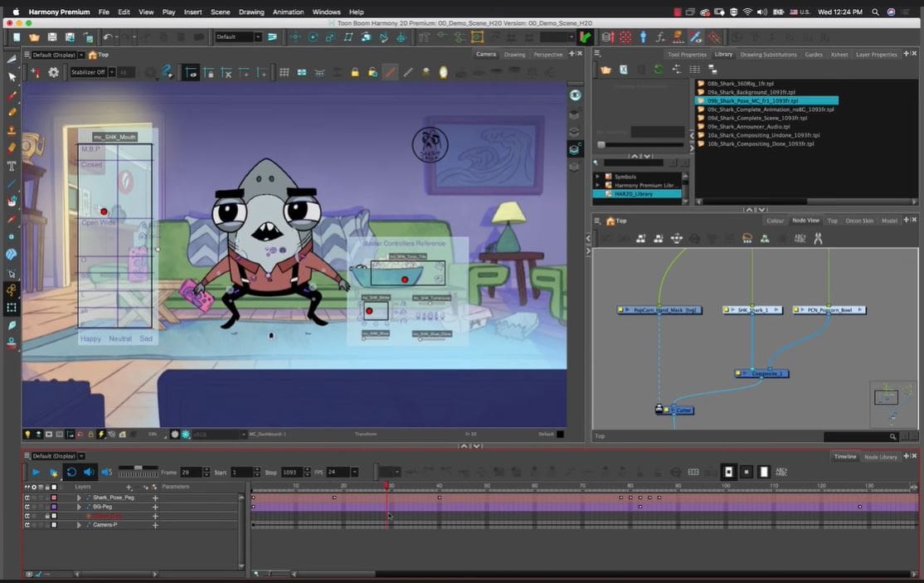Click the ABC icon in Timeline toolbar
This screenshot has height=583, width=924.
point(781,472)
